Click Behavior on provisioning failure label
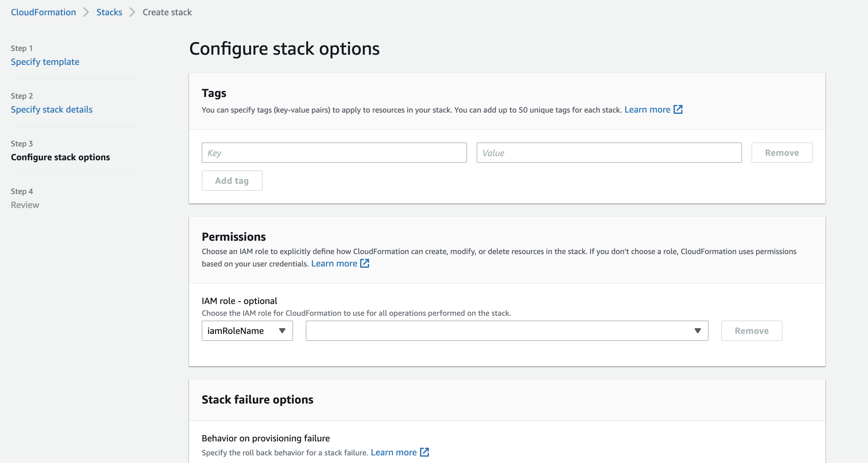This screenshot has height=463, width=868. 266,438
